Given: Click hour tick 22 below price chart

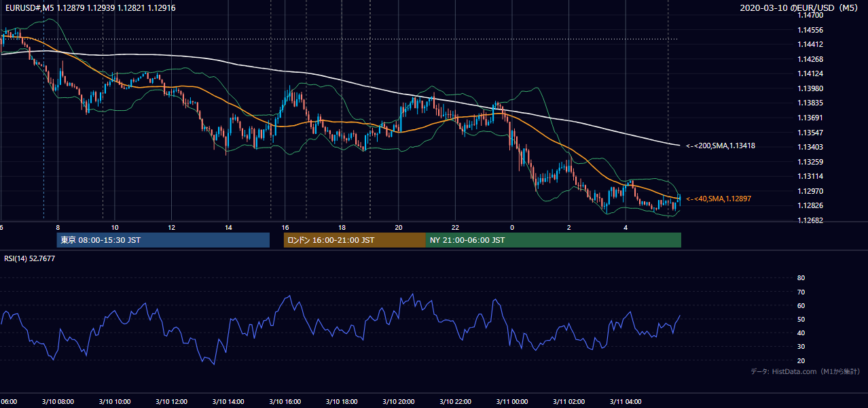Looking at the screenshot, I should click(455, 227).
